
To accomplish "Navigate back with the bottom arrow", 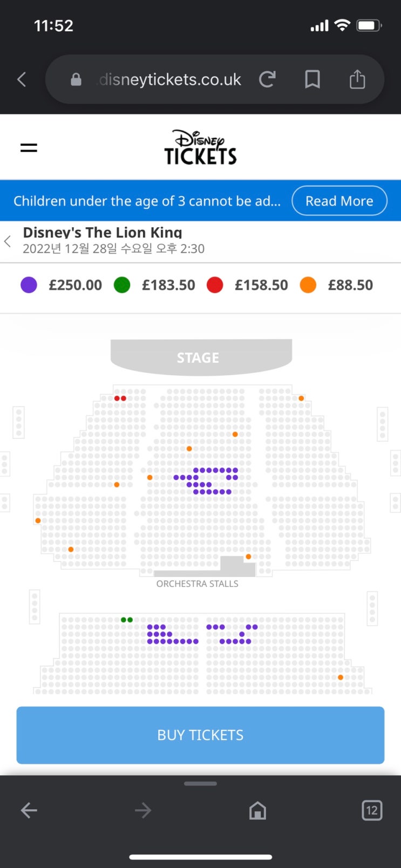I will [x=29, y=810].
